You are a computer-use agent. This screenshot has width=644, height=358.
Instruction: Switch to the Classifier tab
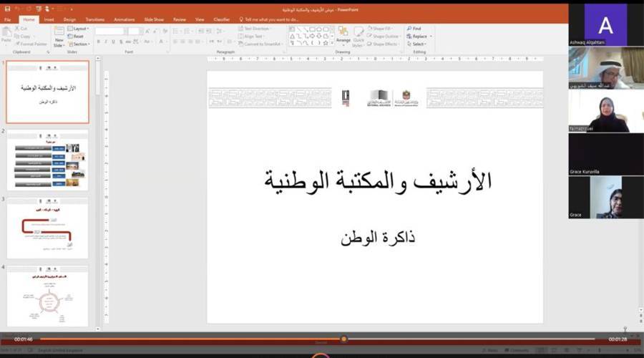click(221, 19)
